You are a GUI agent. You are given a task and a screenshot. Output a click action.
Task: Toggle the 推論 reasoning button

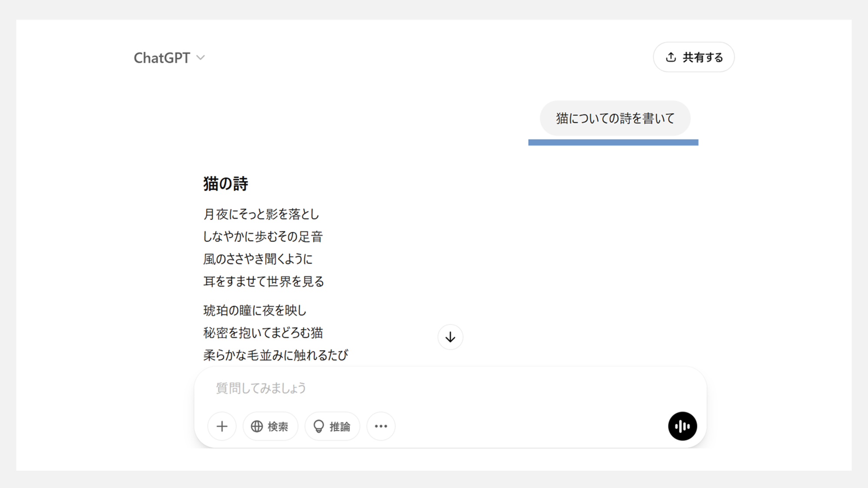pos(332,426)
